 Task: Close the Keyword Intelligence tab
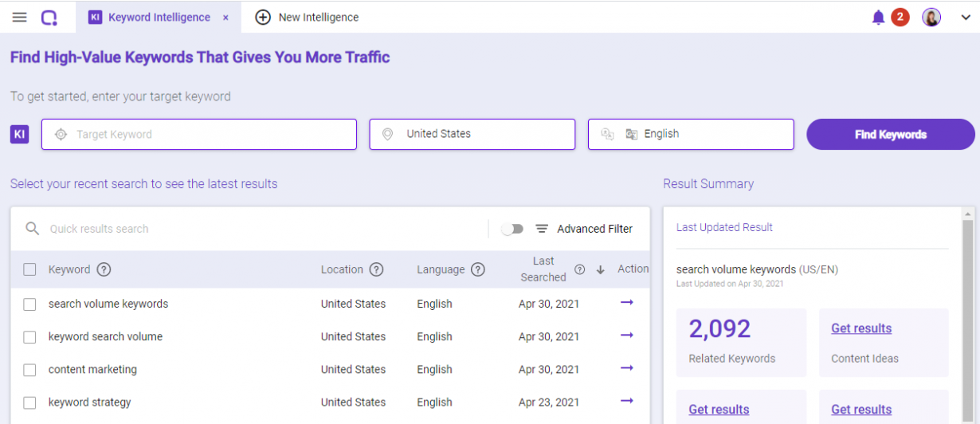pyautogui.click(x=225, y=18)
